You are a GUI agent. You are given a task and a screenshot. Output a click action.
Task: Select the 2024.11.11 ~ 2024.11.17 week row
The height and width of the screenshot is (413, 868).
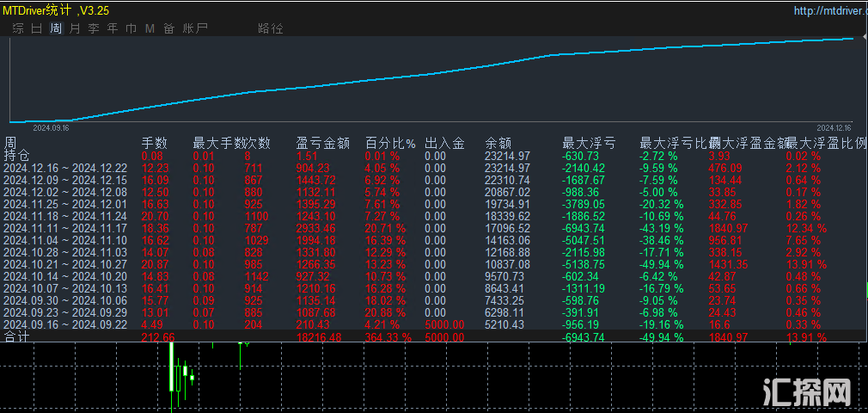[x=65, y=228]
